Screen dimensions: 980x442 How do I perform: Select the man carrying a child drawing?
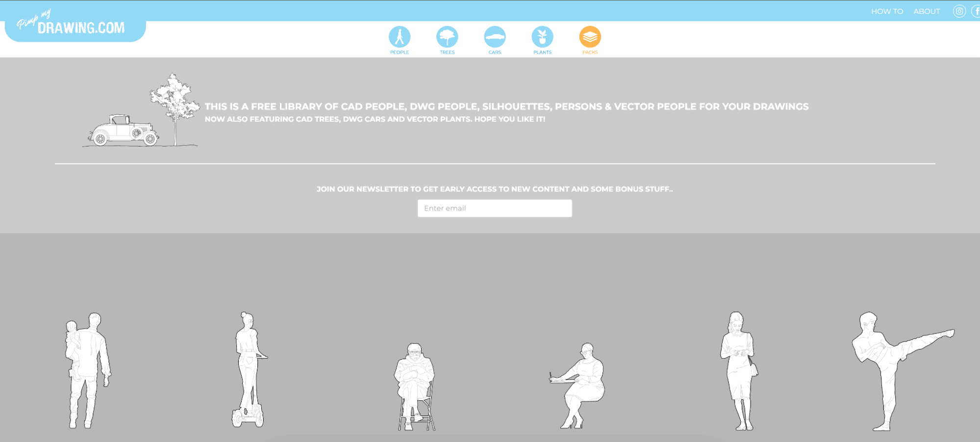88,370
